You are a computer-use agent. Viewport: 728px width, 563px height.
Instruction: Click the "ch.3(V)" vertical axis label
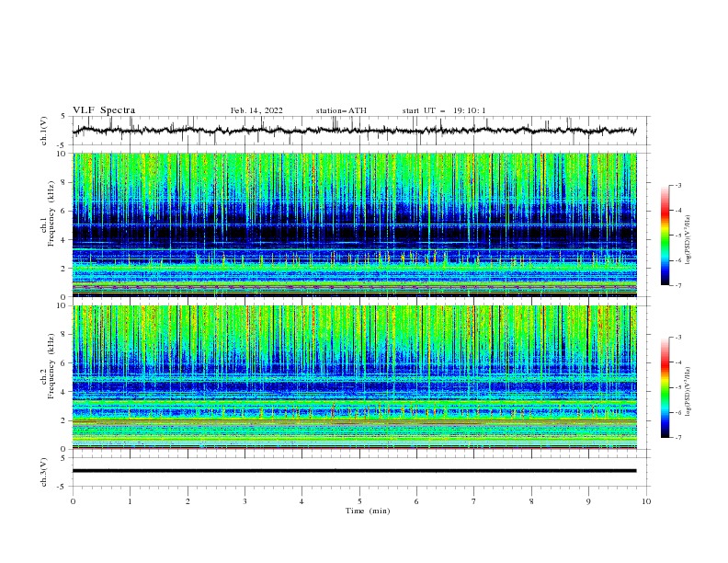[x=44, y=472]
